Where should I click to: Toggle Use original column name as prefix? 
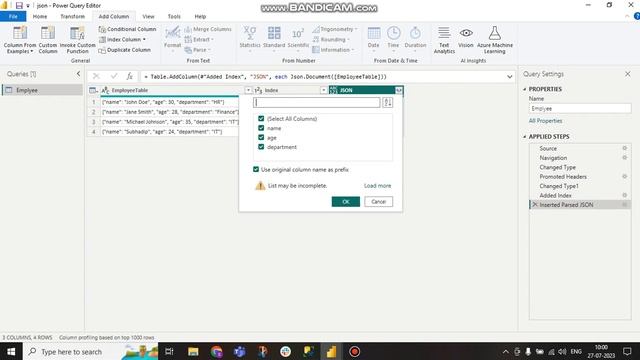[256, 169]
